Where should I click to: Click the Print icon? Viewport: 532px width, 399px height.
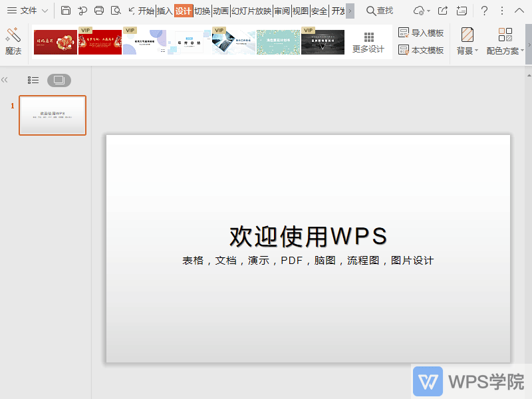[98, 11]
